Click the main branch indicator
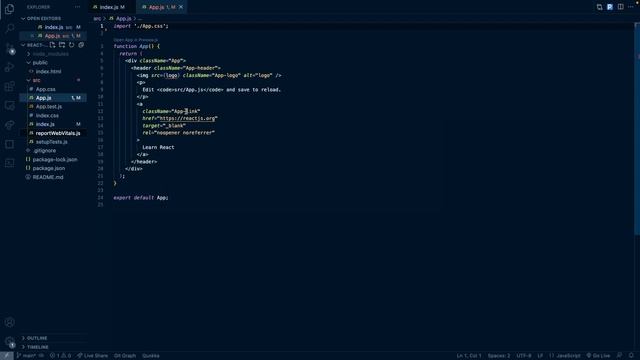This screenshot has width=640, height=360. tap(27, 356)
